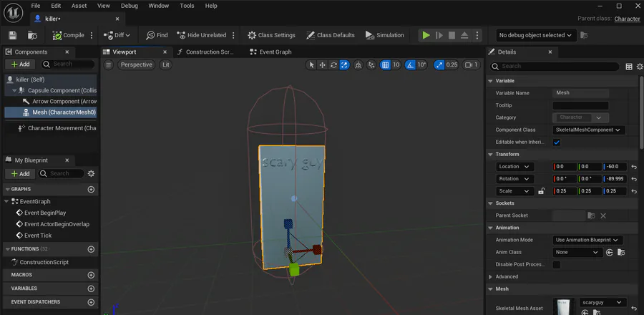Click the Eject button
Screen dimensions: 644x315
[x=464, y=35]
